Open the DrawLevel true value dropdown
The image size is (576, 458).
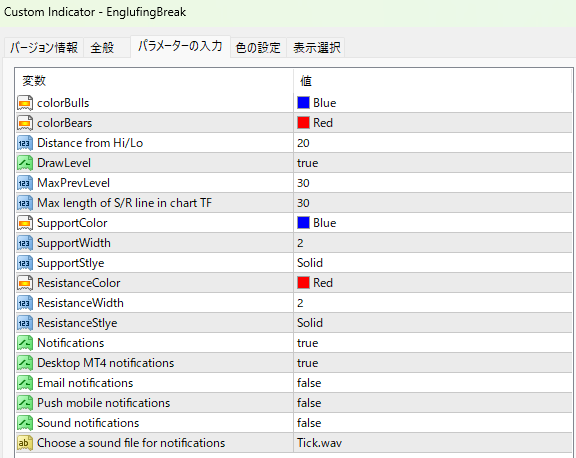pos(433,163)
